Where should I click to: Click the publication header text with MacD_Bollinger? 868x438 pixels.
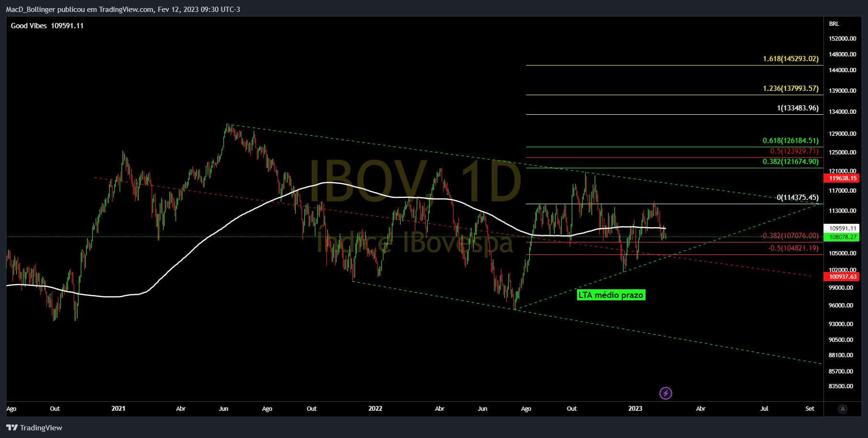[x=123, y=10]
